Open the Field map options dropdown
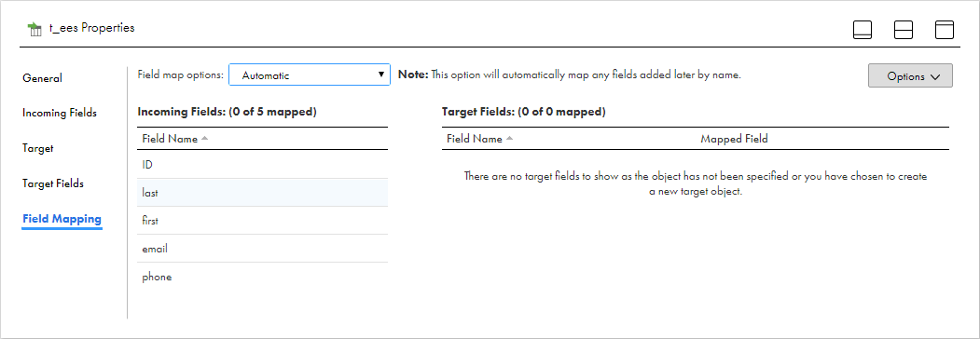980x339 pixels. [x=310, y=75]
